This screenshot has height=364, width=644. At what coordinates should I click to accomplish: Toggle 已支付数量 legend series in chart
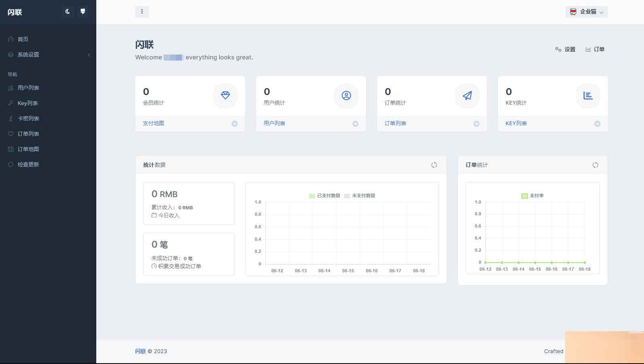pyautogui.click(x=324, y=196)
